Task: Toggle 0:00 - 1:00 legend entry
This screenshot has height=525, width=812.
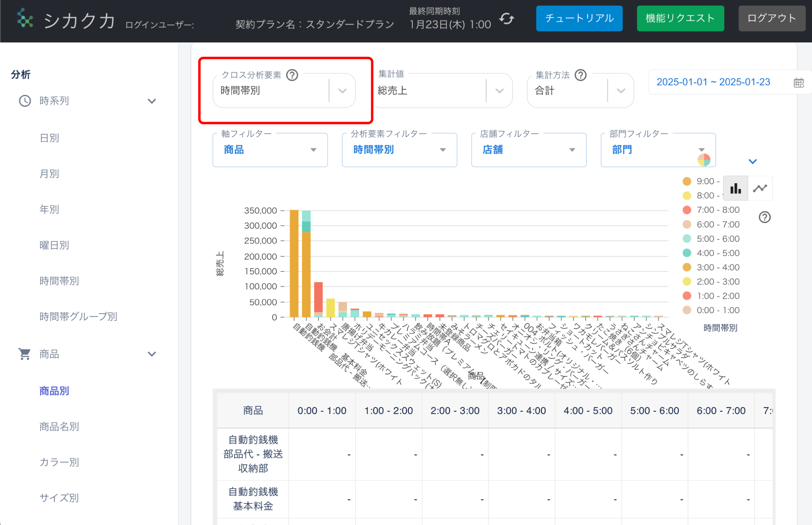Action: pos(711,310)
